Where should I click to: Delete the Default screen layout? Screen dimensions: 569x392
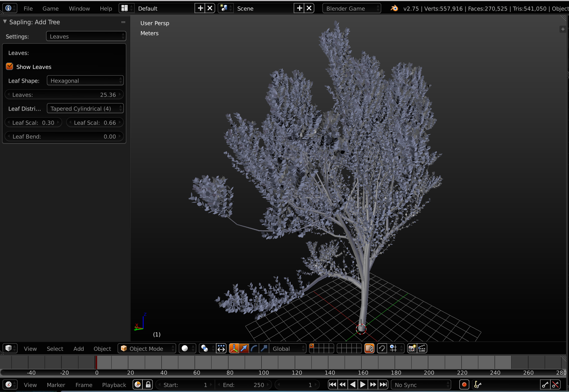pyautogui.click(x=210, y=8)
